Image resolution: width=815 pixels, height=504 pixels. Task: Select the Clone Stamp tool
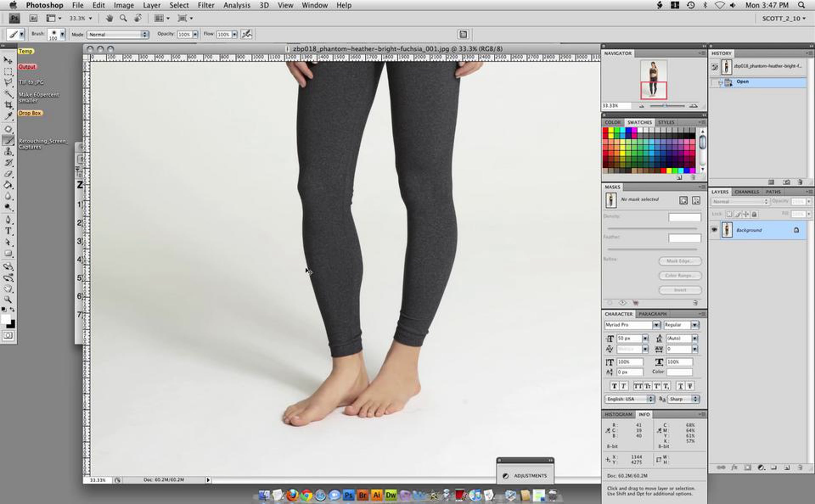pyautogui.click(x=8, y=152)
